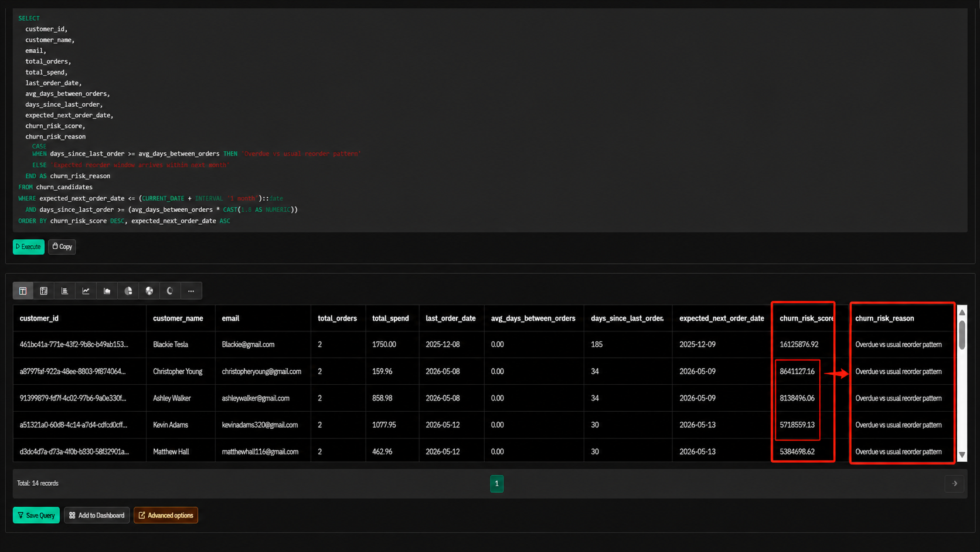
Task: Select the line chart visualization icon
Action: click(86, 291)
